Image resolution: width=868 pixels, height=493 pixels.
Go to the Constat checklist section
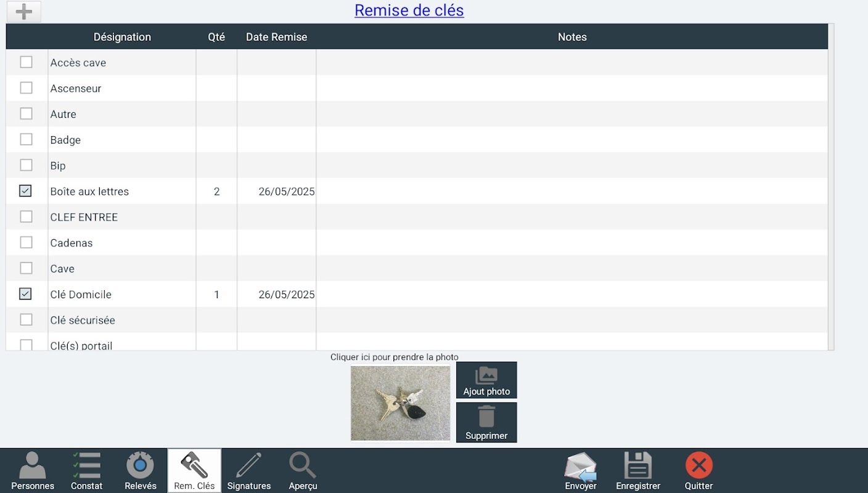86,471
